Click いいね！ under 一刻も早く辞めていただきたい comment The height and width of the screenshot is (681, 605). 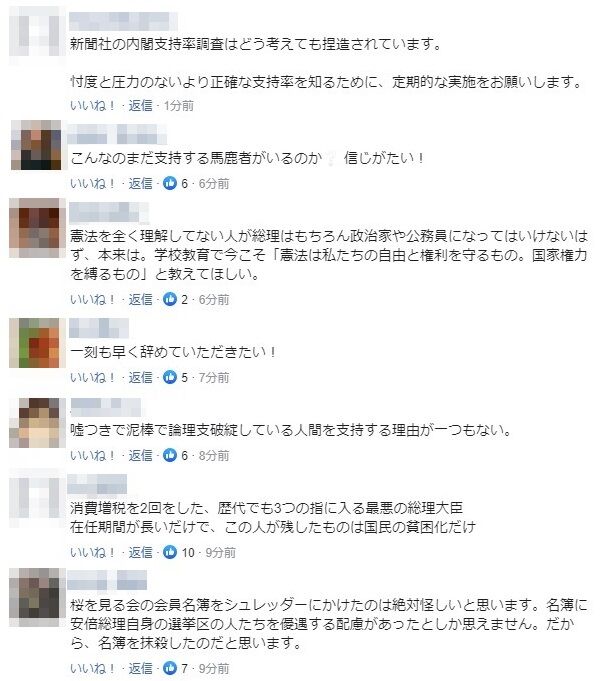pos(93,377)
